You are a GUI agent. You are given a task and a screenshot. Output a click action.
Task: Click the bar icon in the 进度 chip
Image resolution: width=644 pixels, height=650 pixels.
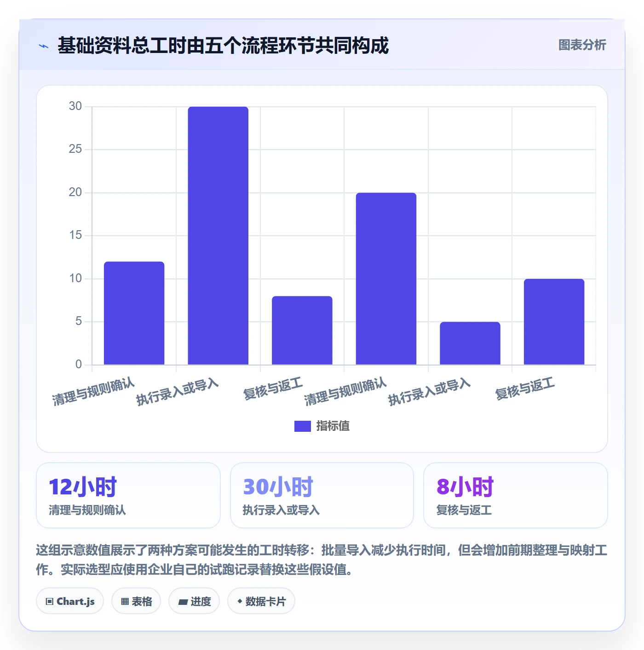[x=183, y=602]
